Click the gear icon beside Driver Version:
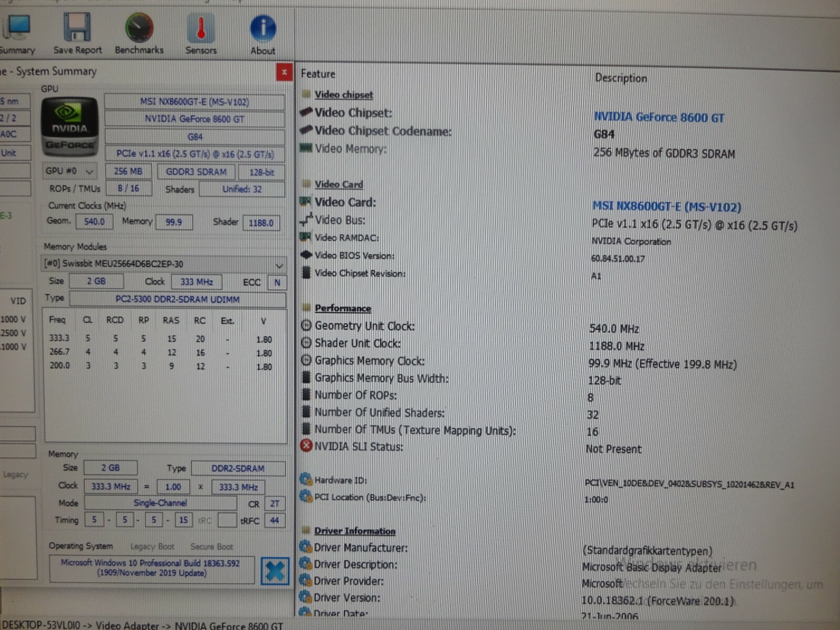Screen dimensions: 840x630 click(306, 597)
